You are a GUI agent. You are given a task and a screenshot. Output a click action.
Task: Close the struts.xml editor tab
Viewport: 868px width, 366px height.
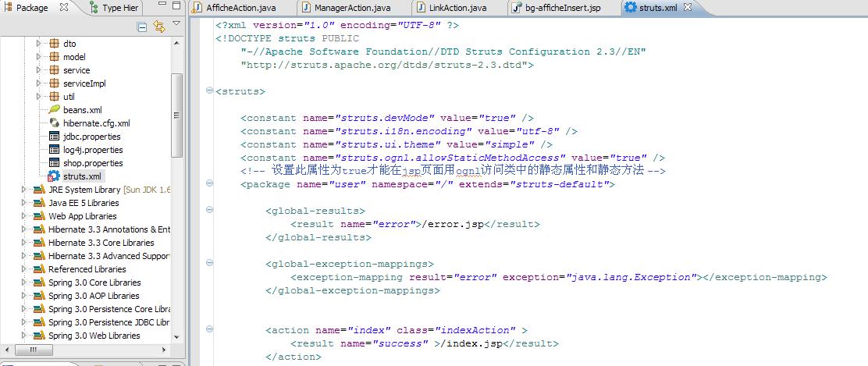[687, 8]
